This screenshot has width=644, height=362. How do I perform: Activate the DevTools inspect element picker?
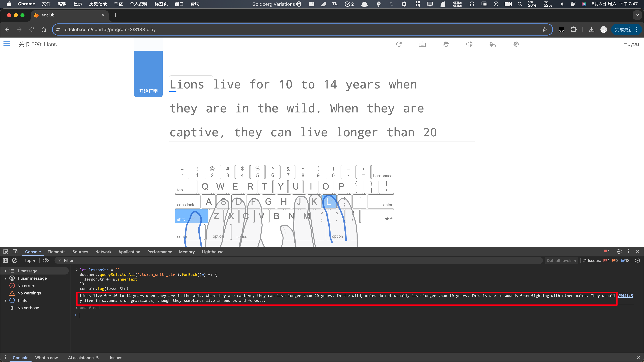tap(5, 252)
